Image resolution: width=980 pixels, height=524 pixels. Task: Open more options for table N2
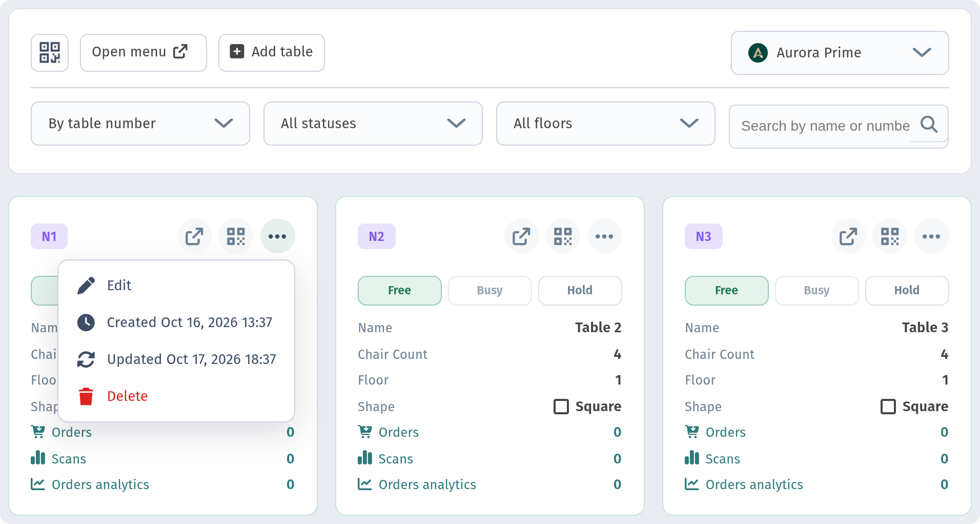604,236
